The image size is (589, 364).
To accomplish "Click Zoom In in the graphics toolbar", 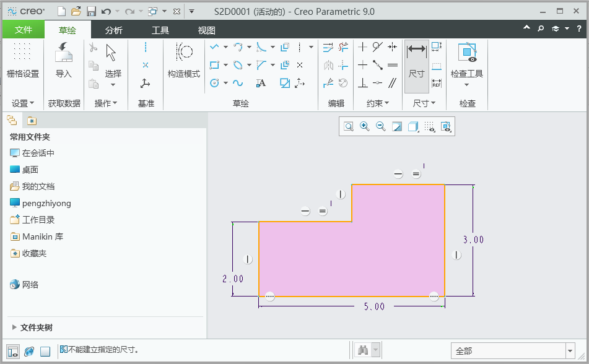I will click(365, 126).
